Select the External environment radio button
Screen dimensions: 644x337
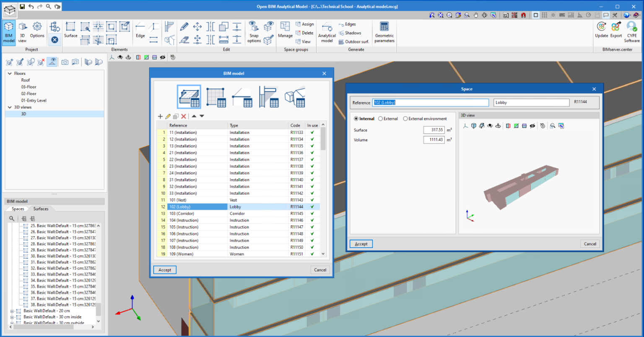[405, 119]
